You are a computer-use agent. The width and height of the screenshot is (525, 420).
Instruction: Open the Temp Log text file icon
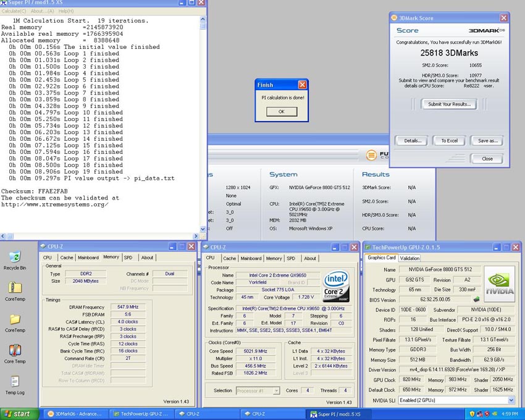[x=15, y=382]
